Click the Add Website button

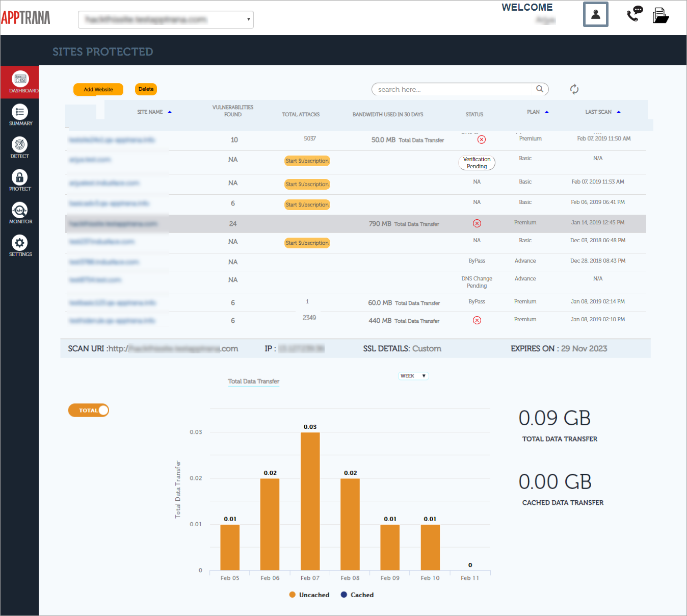point(98,89)
